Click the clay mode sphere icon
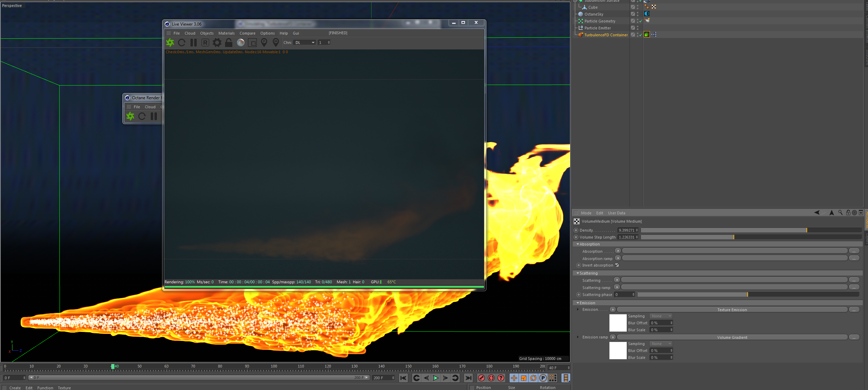Viewport: 868px width, 390px height. [241, 43]
